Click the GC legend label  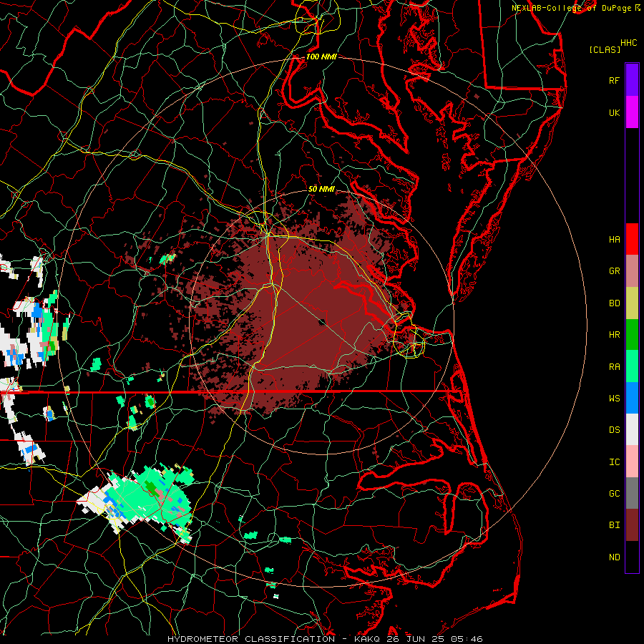click(x=614, y=494)
